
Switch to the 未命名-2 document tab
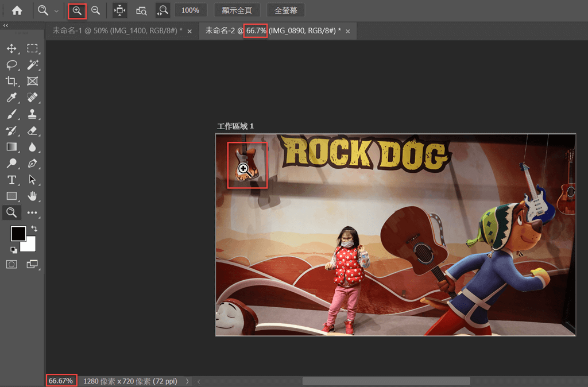coord(273,31)
